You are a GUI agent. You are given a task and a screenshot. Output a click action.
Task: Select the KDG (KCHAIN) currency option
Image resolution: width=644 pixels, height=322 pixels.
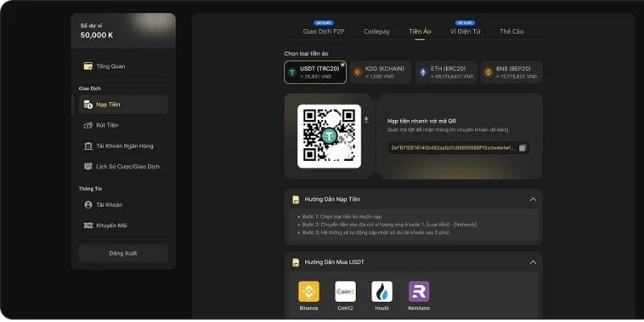click(381, 72)
